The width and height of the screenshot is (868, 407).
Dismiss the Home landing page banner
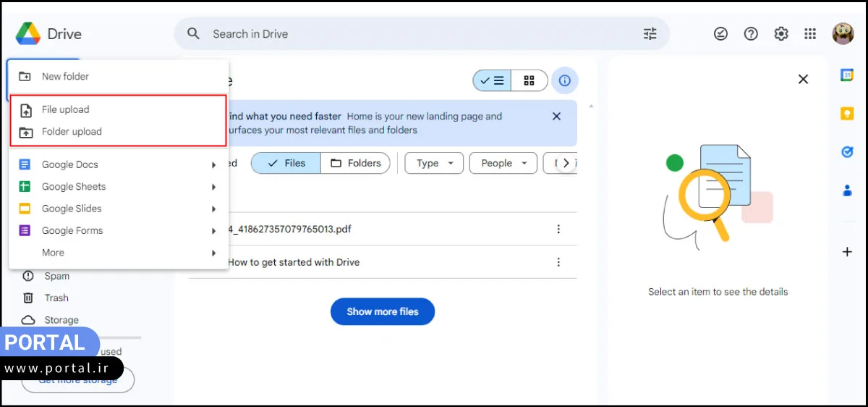[556, 117]
